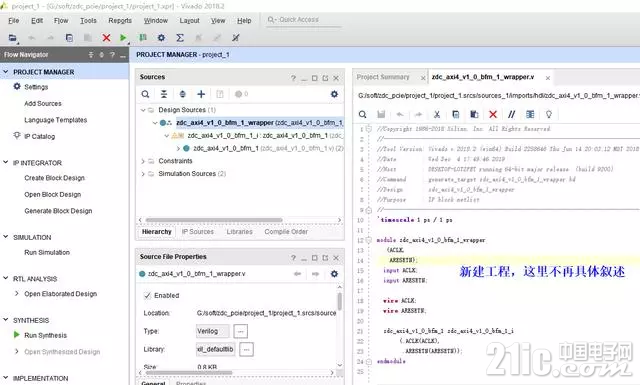Click the Sources panel settings gear
Viewport: 640px width, 385px height.
pos(334,94)
